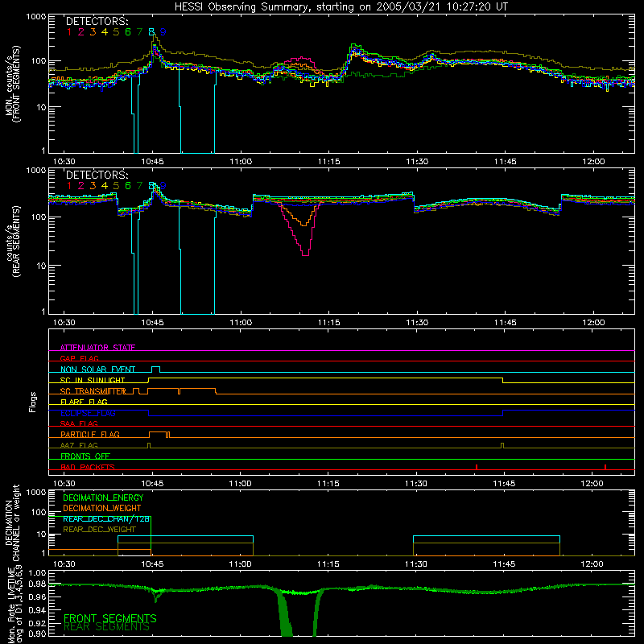Click the FRONTS_OFF flag label
644x644 pixels.
(x=85, y=456)
